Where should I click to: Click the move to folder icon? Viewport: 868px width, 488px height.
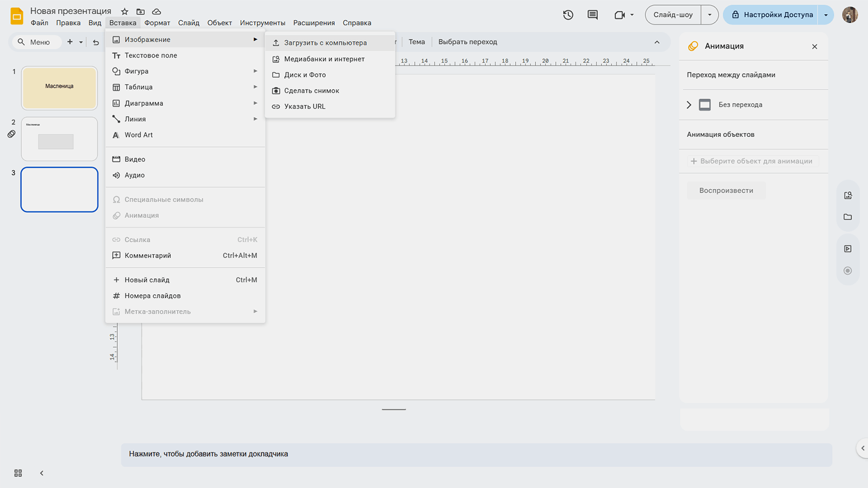point(140,11)
